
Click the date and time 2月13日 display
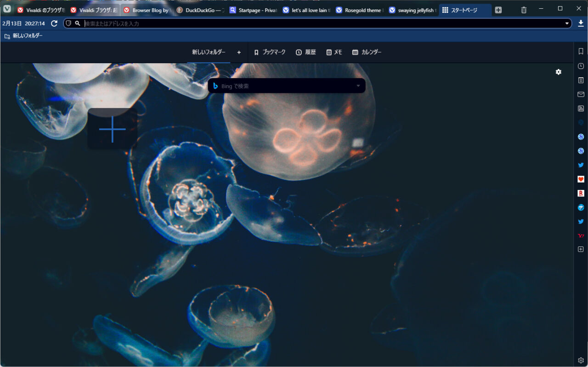23,23
